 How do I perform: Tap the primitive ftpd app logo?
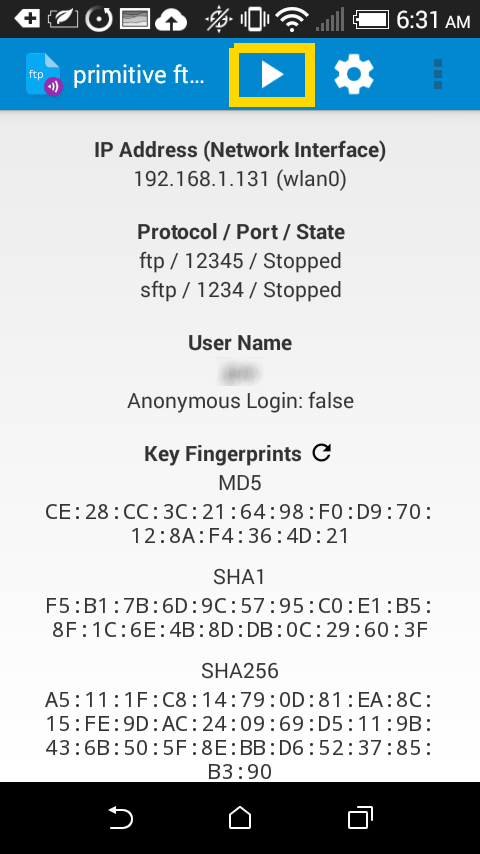click(x=44, y=75)
